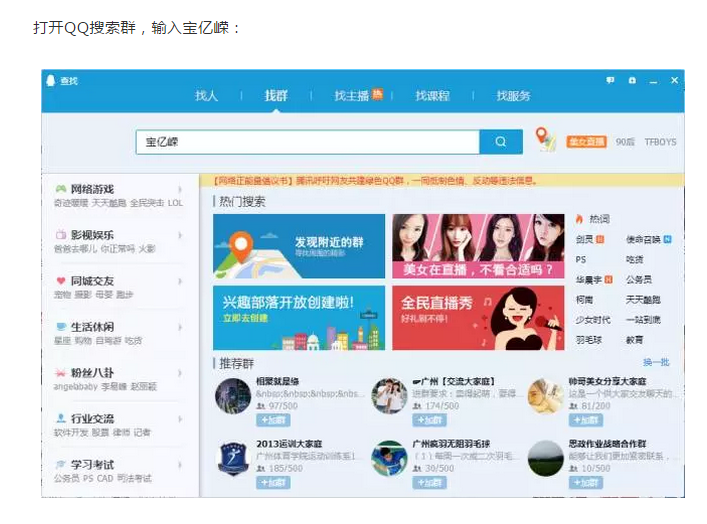Expand the 粉丝八卦 category arrow
Image resolution: width=707 pixels, height=524 pixels.
click(x=180, y=373)
